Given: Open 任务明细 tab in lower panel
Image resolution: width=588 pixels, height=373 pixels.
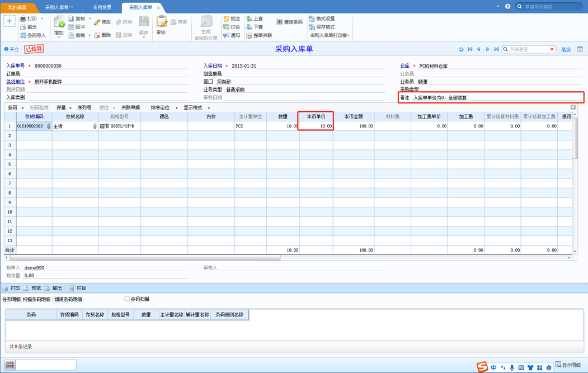Looking at the screenshot, I should (11, 299).
